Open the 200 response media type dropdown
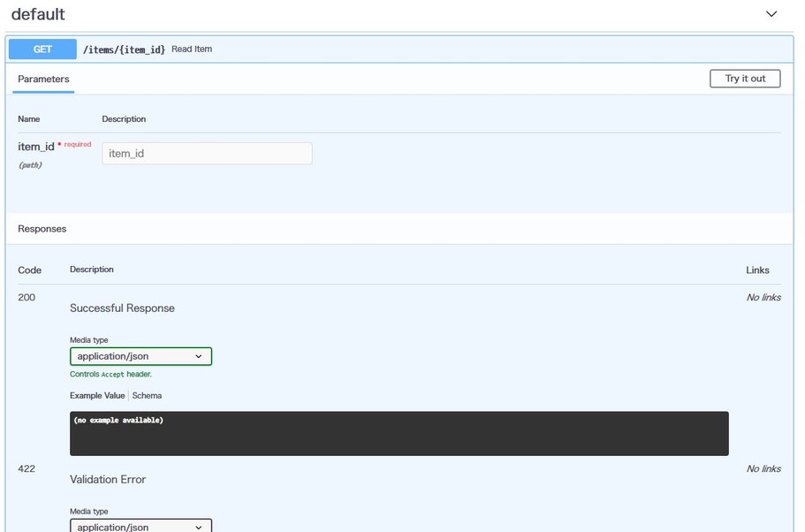The image size is (805, 532). [x=140, y=356]
